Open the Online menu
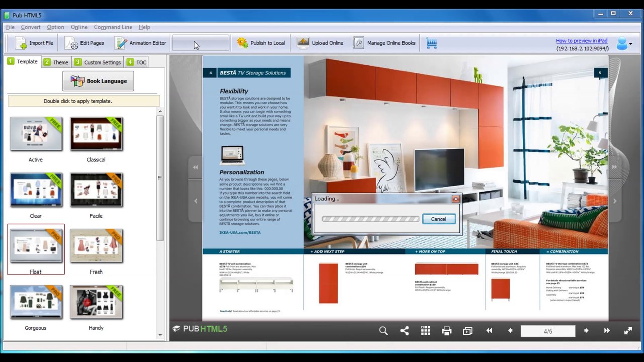This screenshot has width=644, height=362. (79, 27)
